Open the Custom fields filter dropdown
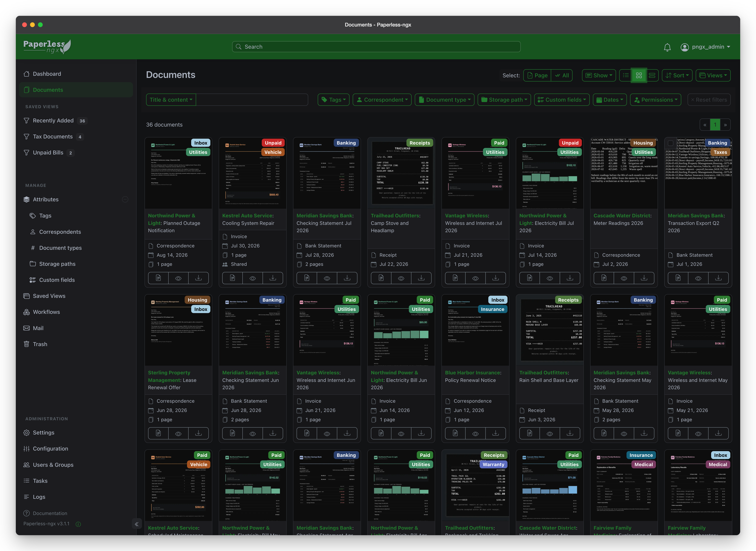 [x=562, y=100]
